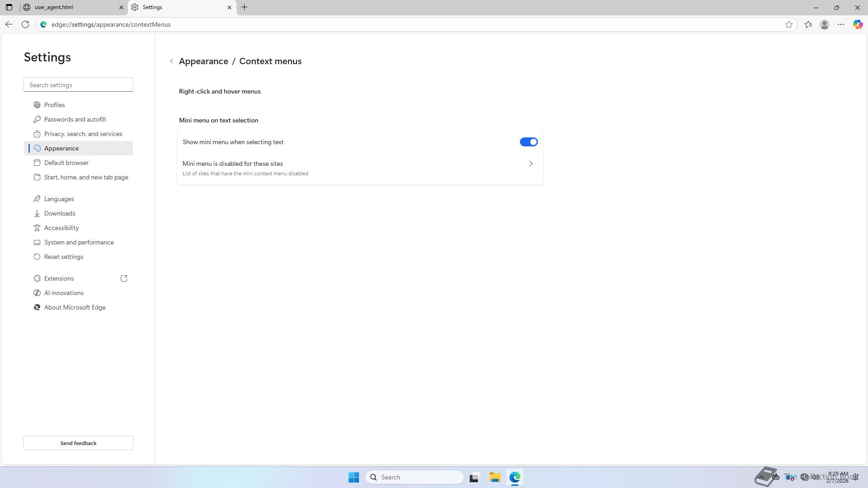The width and height of the screenshot is (868, 488).
Task: Open the tab actions menu icon
Action: point(9,7)
